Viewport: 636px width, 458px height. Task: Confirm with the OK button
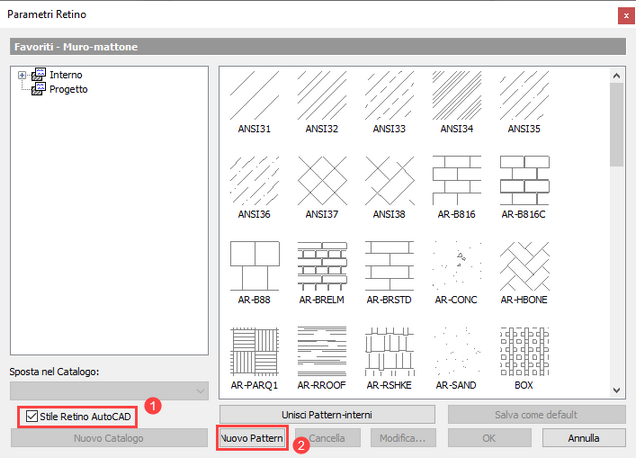click(x=489, y=438)
